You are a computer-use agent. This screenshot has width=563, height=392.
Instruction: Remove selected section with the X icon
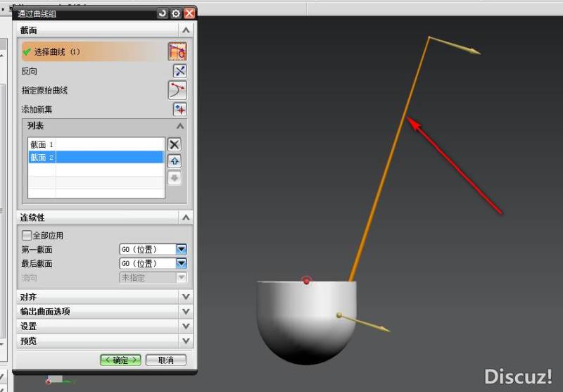[x=175, y=145]
